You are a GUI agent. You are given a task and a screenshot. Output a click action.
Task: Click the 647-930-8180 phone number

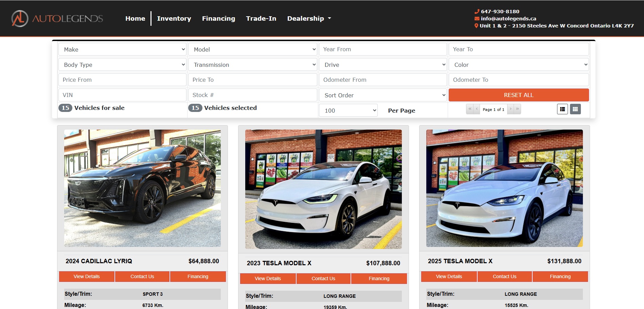pos(500,12)
